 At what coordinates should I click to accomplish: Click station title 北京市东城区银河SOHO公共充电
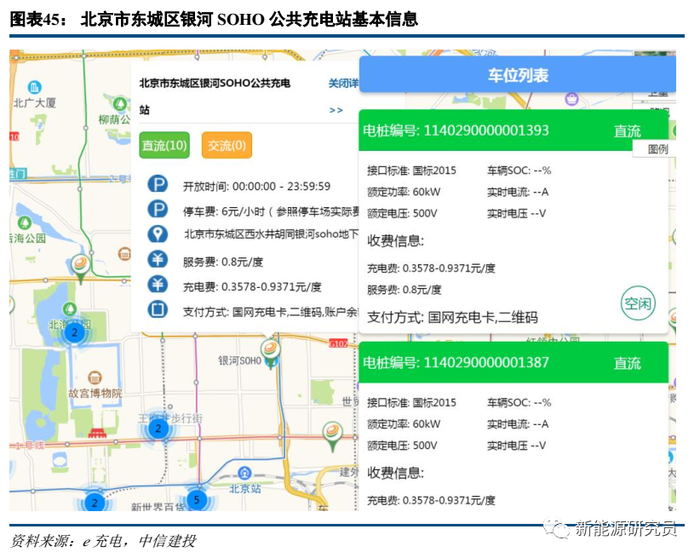tap(215, 83)
